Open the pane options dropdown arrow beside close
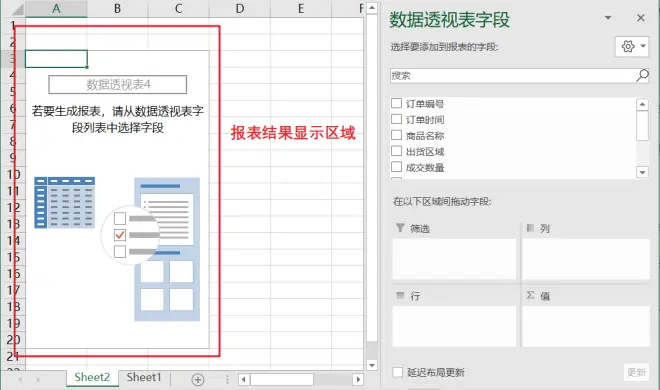The height and width of the screenshot is (390, 660). [x=608, y=18]
